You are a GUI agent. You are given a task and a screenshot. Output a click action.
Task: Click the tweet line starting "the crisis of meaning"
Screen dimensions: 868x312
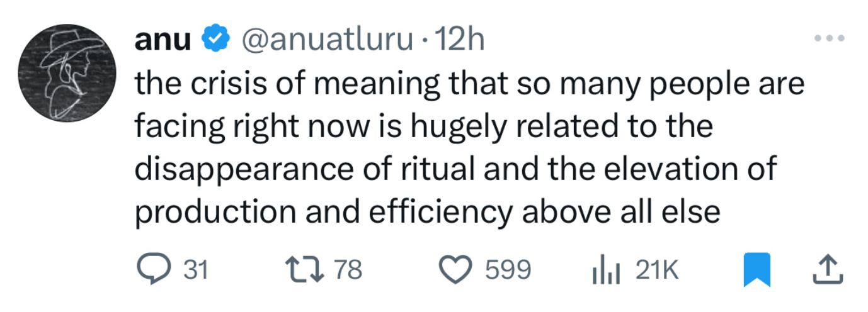tap(469, 84)
